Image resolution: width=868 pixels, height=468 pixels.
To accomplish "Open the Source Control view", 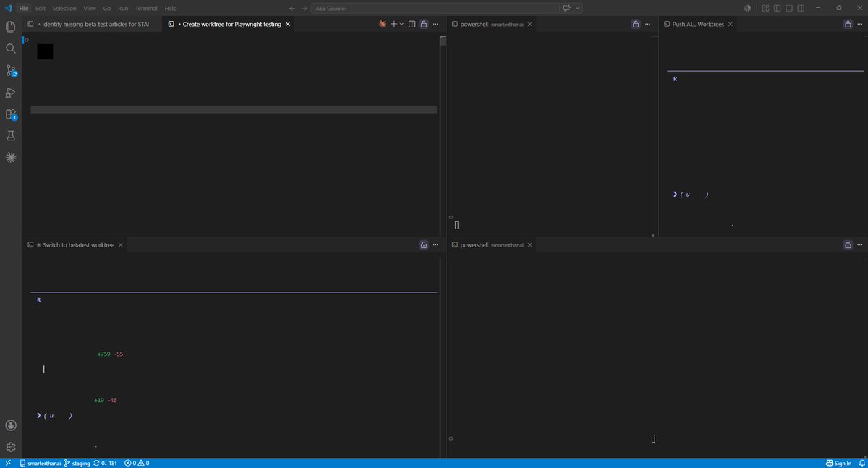I will 11,70.
